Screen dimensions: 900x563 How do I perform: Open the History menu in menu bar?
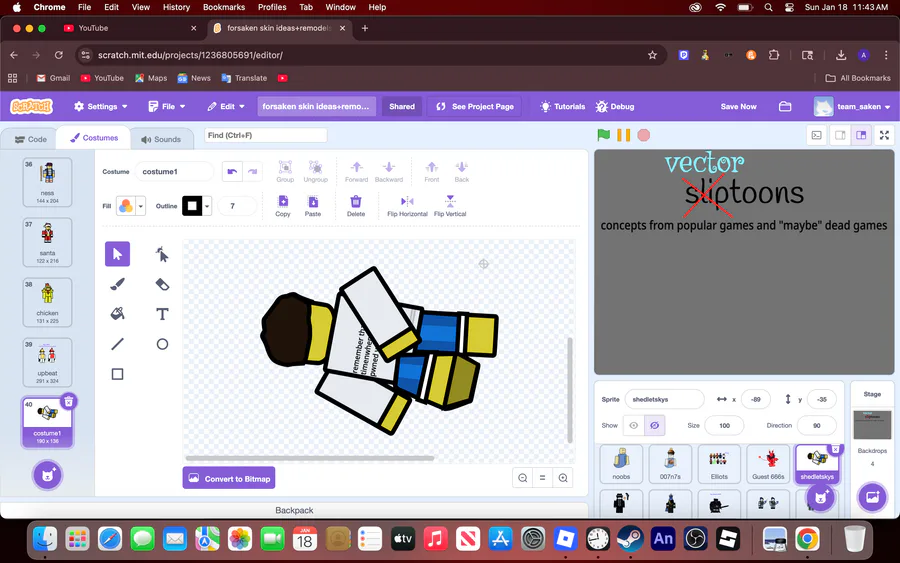click(x=176, y=7)
